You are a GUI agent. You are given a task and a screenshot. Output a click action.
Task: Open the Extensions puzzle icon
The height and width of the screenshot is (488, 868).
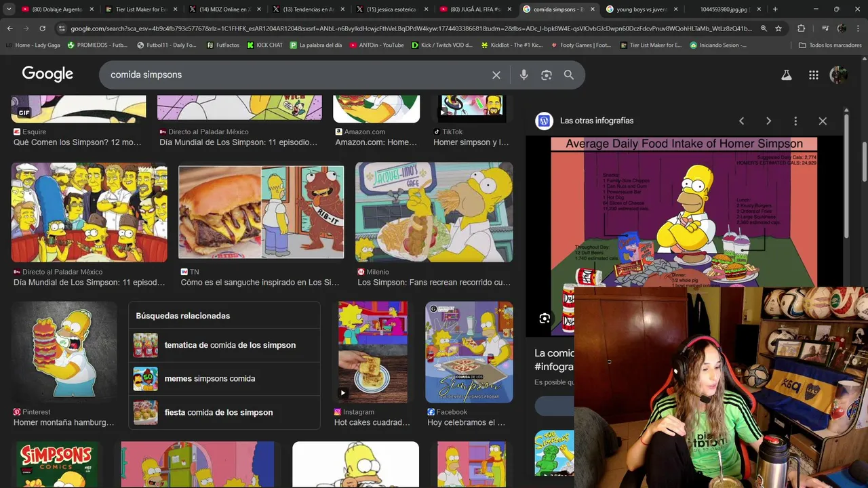(x=801, y=28)
